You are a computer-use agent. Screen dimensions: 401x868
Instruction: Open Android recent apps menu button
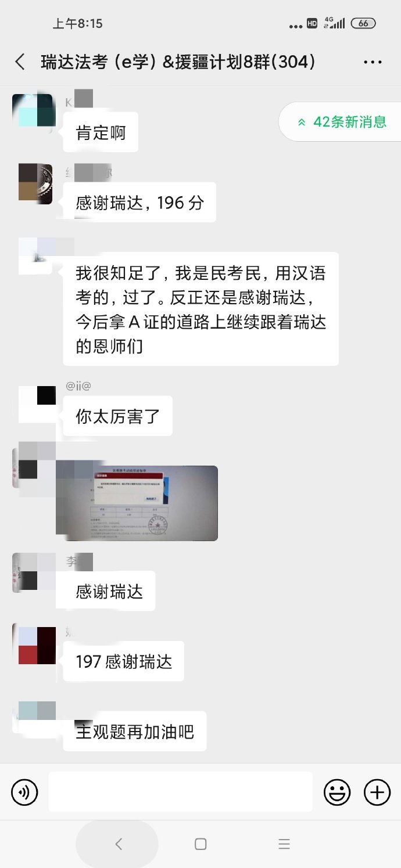tap(284, 844)
